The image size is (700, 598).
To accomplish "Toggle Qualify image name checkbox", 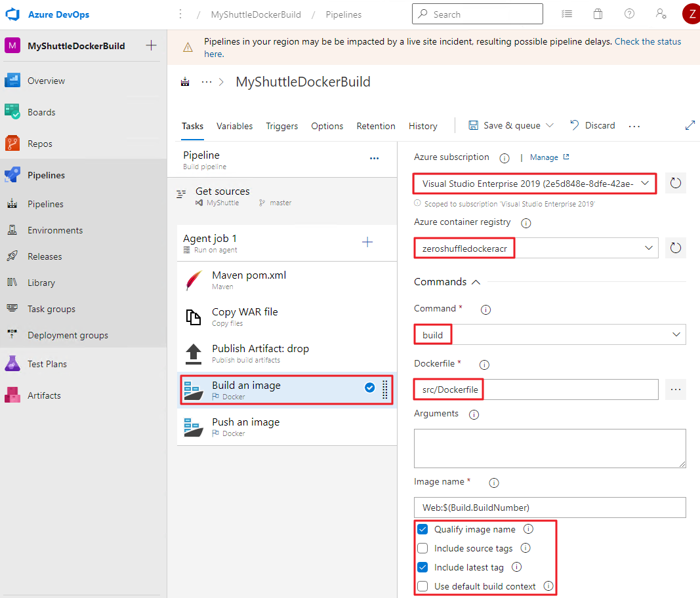I will point(422,529).
